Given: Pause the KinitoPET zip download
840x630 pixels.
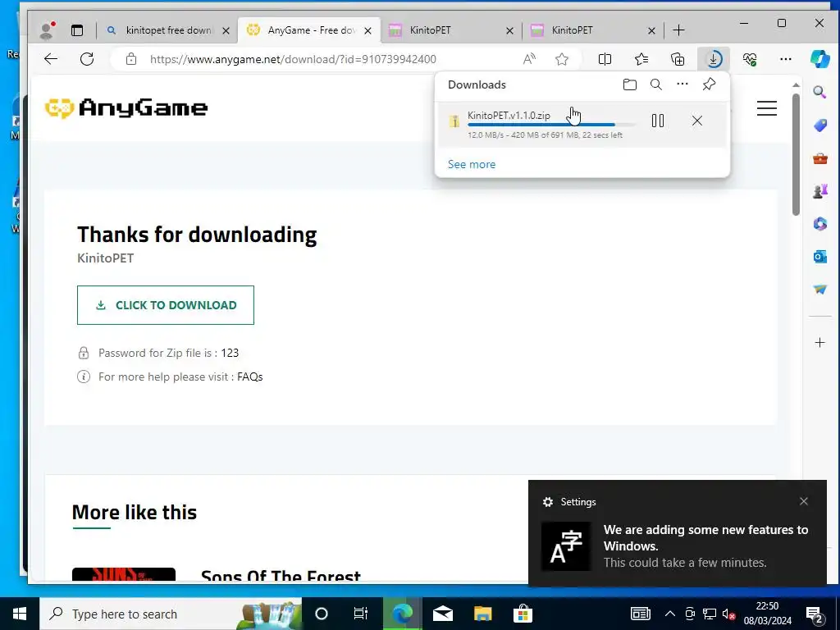Looking at the screenshot, I should (658, 121).
